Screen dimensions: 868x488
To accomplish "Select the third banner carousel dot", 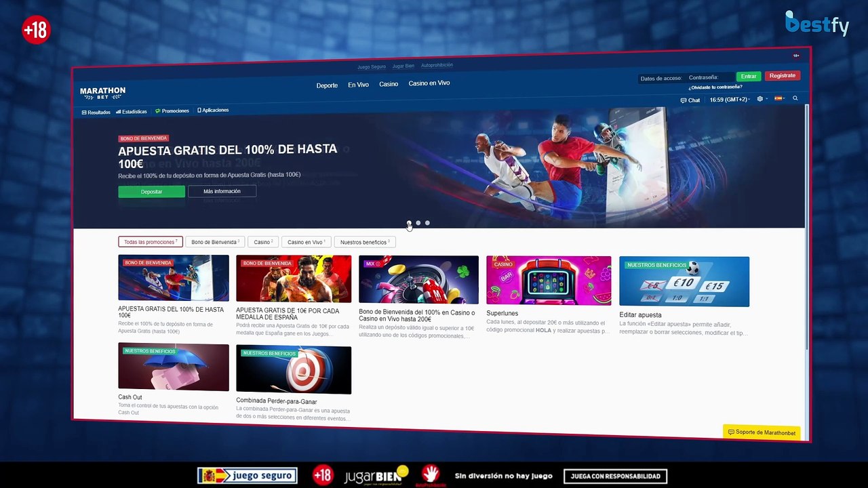I will (427, 223).
